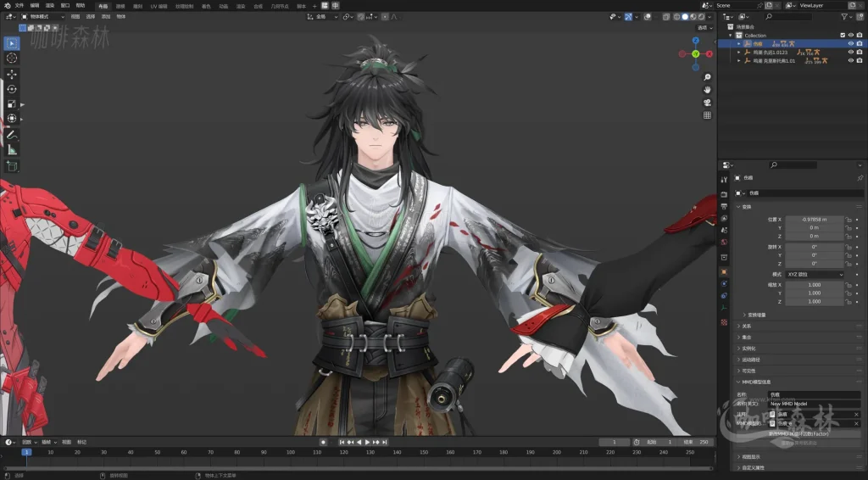Select the Annotate tool

[12, 135]
